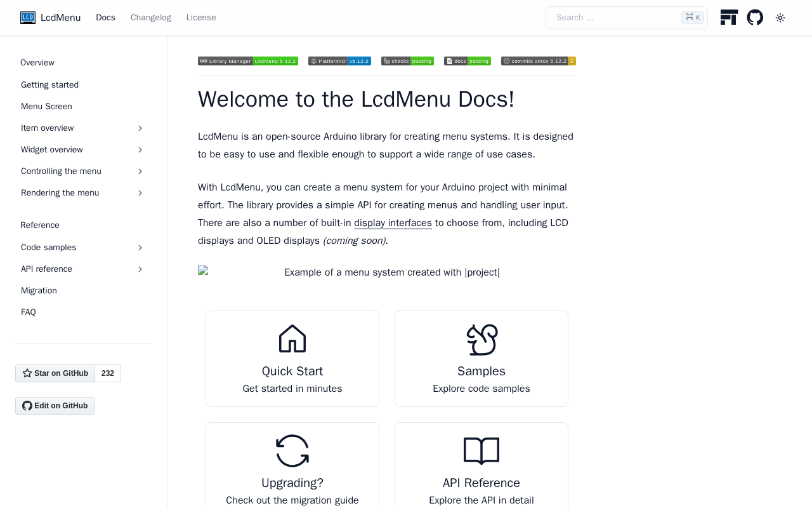Open the GitHub repository via the header Octocat icon

point(755,18)
